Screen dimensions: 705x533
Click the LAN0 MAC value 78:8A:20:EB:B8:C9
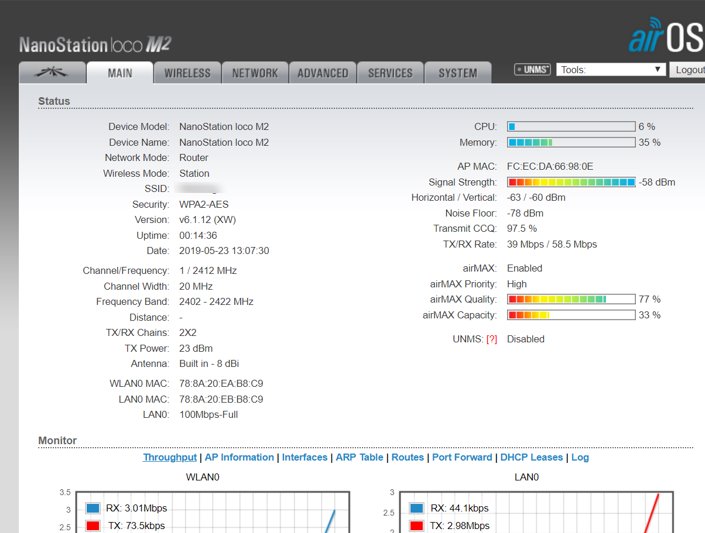[221, 399]
